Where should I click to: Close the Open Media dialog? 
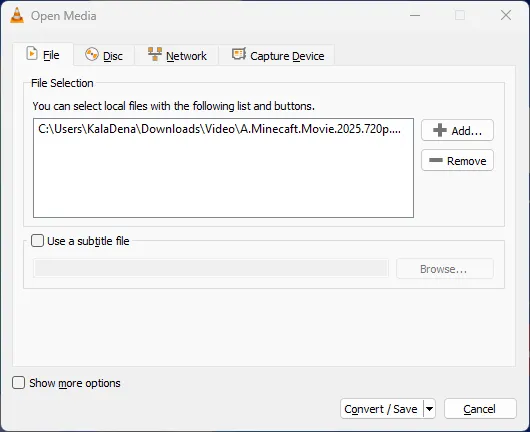pos(506,15)
